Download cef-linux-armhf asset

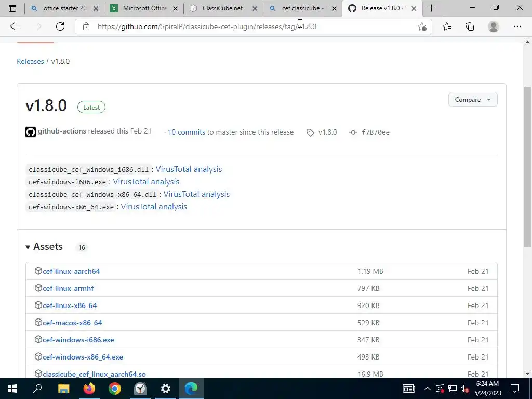pyautogui.click(x=68, y=288)
